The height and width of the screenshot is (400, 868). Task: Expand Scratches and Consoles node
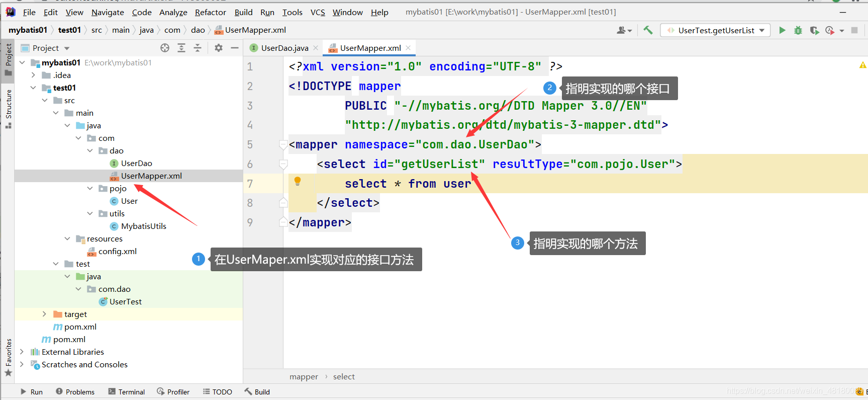(x=22, y=364)
